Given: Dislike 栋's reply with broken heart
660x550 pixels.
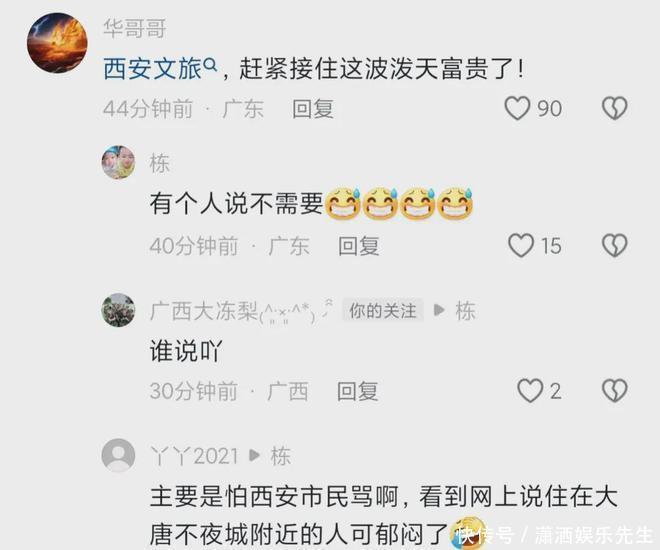Looking at the screenshot, I should [x=615, y=245].
